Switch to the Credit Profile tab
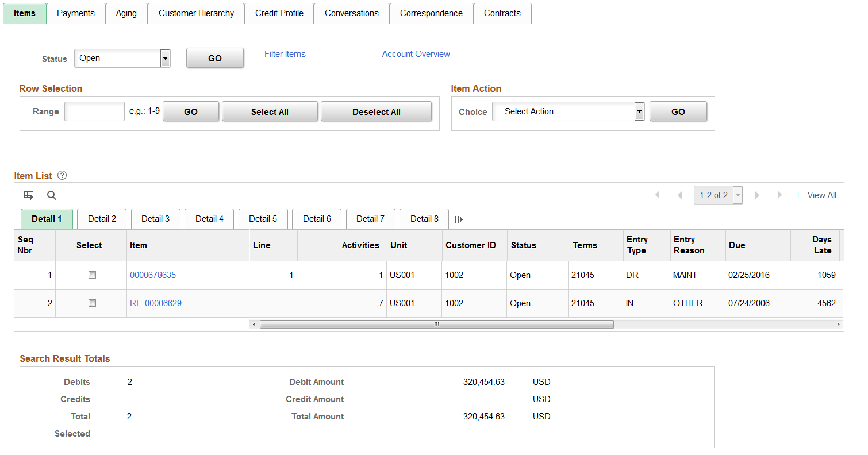 [279, 13]
